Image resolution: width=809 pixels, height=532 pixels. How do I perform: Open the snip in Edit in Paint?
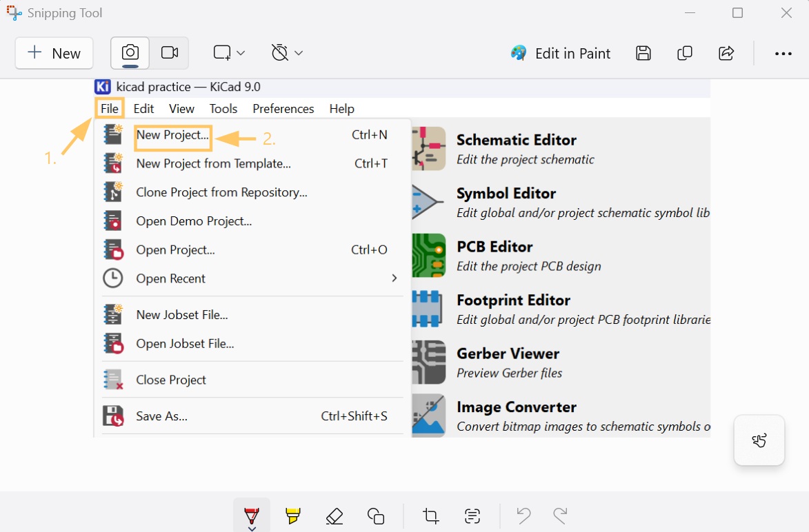(560, 53)
